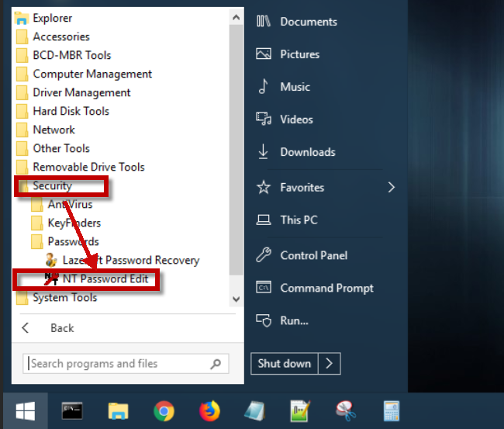This screenshot has height=429, width=504.
Task: Open the scissors snipping tool taskbar icon
Action: pyautogui.click(x=346, y=410)
